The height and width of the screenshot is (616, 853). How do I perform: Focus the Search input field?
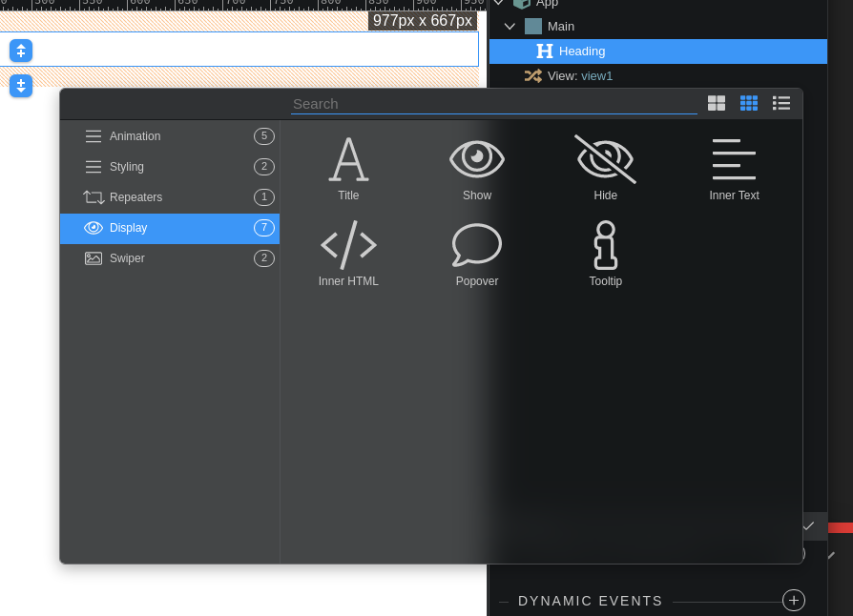click(494, 104)
